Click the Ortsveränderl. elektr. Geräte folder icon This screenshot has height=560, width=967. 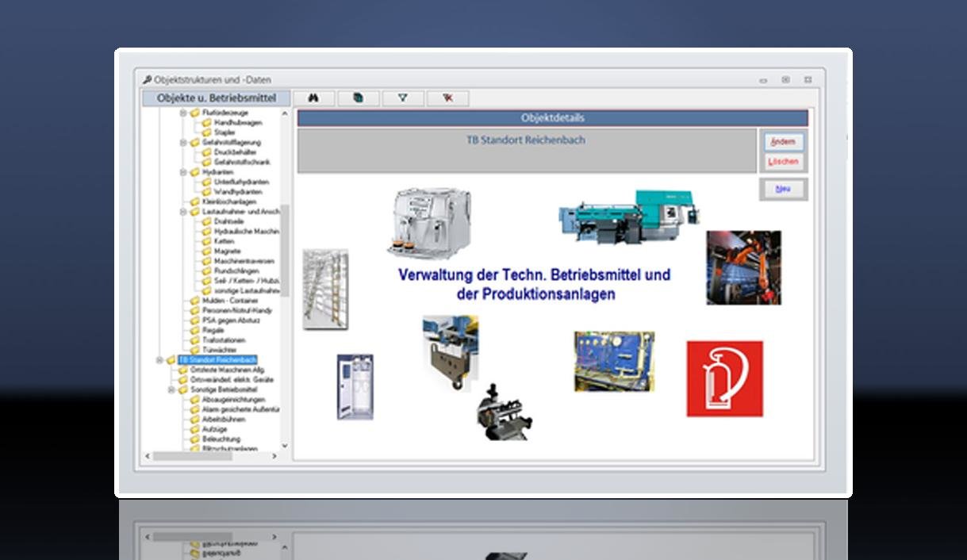tap(183, 380)
